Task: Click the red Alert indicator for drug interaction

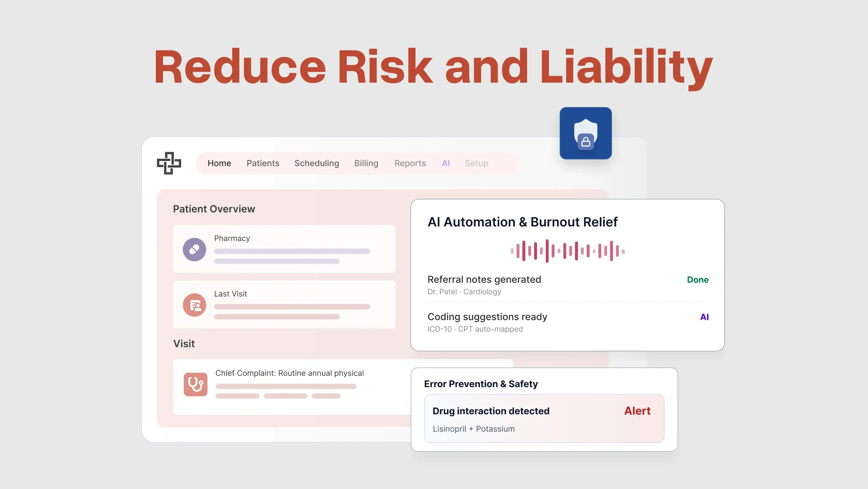Action: (637, 411)
